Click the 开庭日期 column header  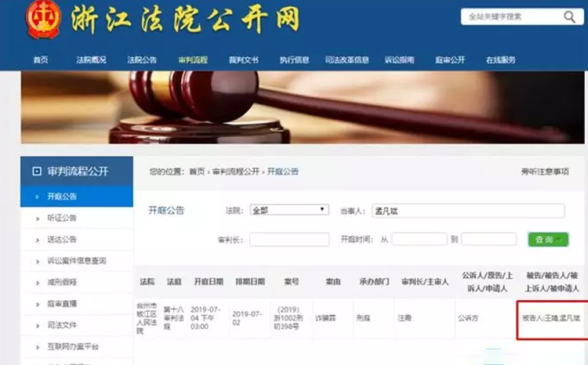(x=209, y=281)
